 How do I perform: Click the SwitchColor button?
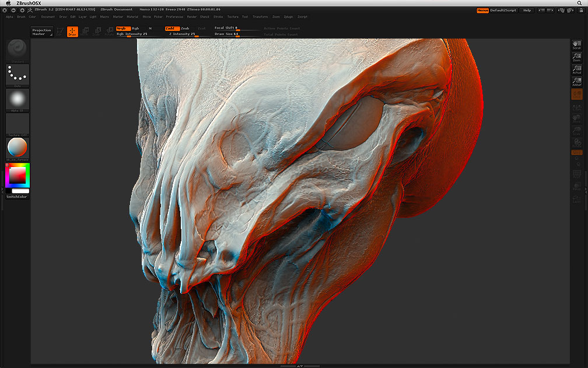[x=17, y=197]
